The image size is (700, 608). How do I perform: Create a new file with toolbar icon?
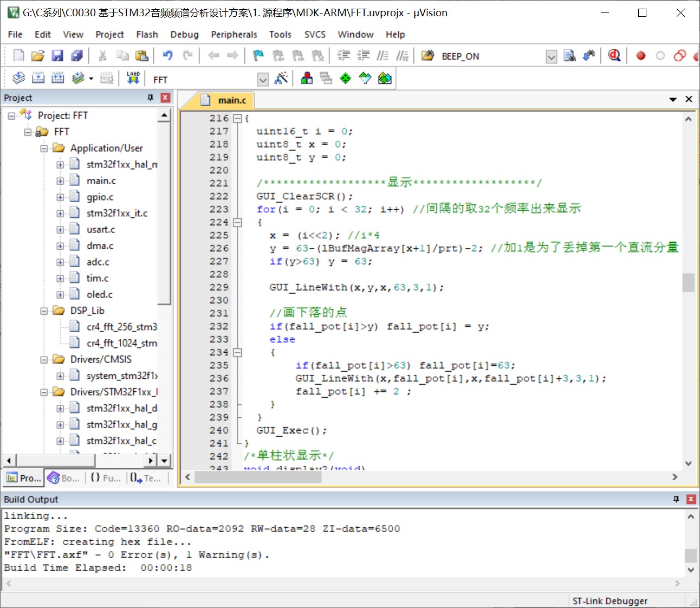pyautogui.click(x=18, y=55)
